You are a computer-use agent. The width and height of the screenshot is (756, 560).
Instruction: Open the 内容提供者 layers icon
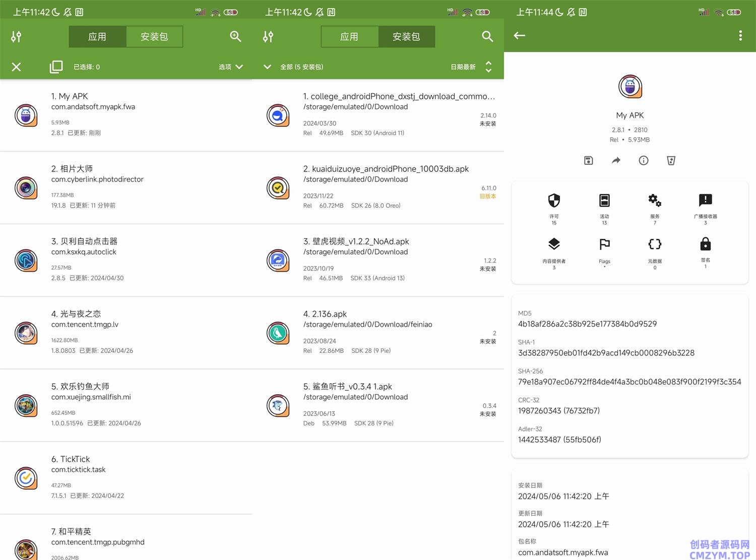click(x=554, y=244)
